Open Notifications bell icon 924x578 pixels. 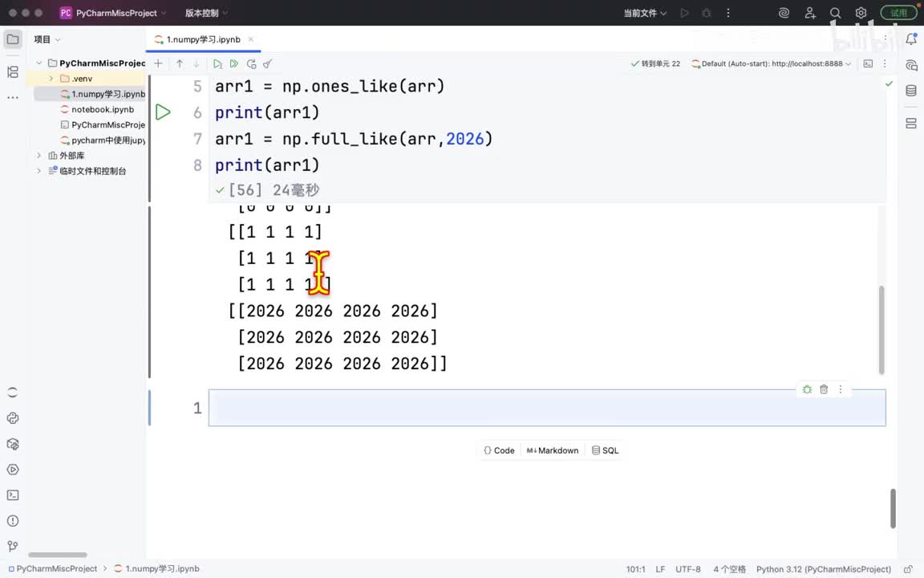pyautogui.click(x=911, y=39)
